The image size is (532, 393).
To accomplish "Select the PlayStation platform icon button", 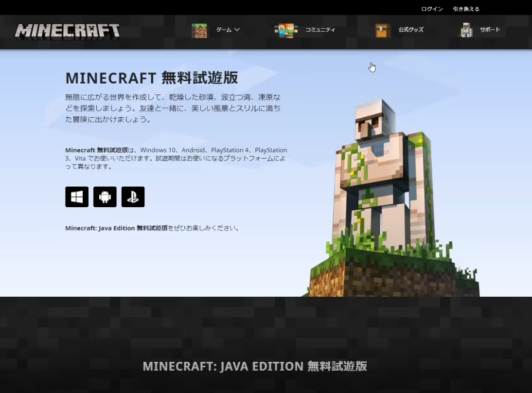I will point(133,197).
